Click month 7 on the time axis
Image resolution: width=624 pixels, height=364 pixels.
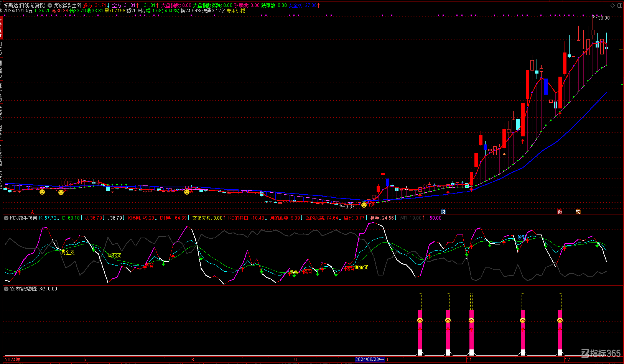tap(86, 360)
